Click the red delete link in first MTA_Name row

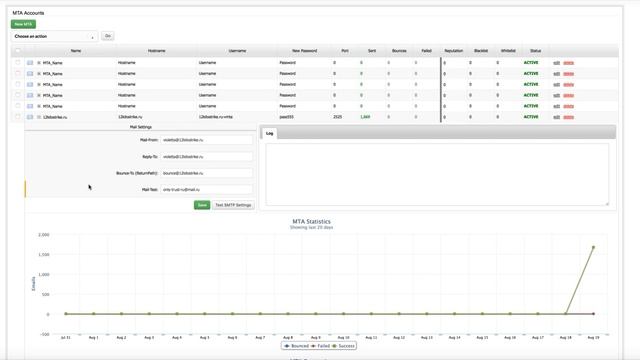pyautogui.click(x=569, y=63)
